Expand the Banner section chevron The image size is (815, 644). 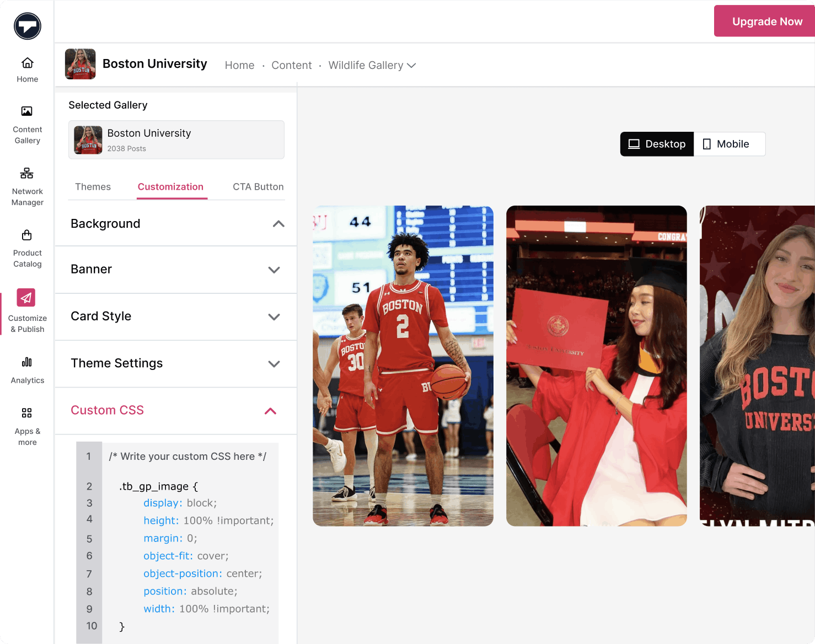click(x=274, y=270)
